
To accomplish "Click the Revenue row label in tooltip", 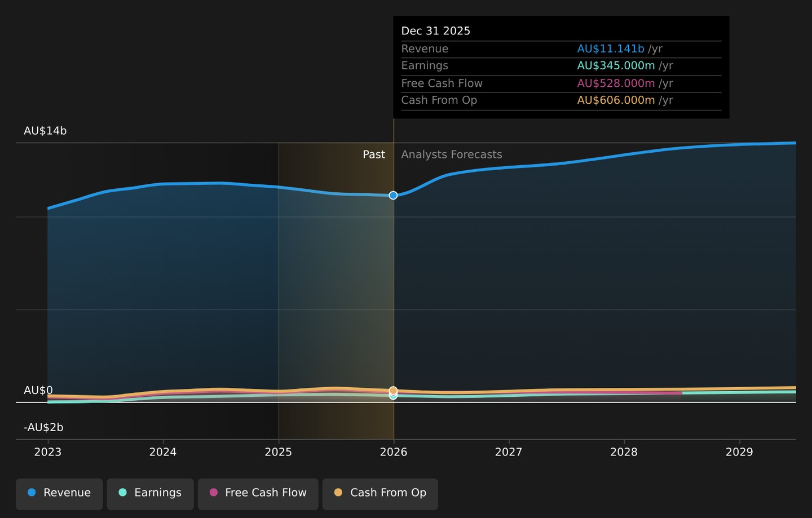I will [x=425, y=49].
